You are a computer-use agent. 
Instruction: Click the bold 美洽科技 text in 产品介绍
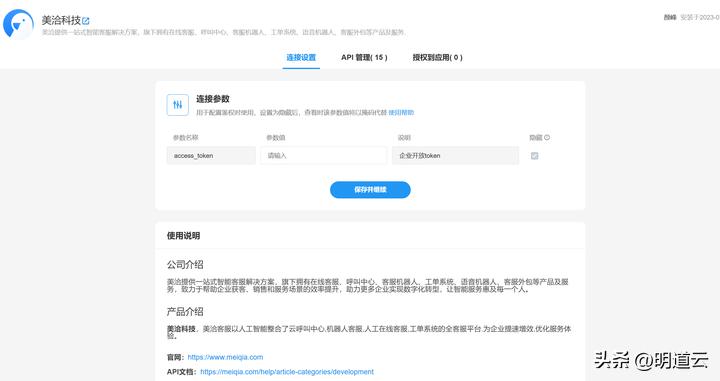click(x=181, y=329)
